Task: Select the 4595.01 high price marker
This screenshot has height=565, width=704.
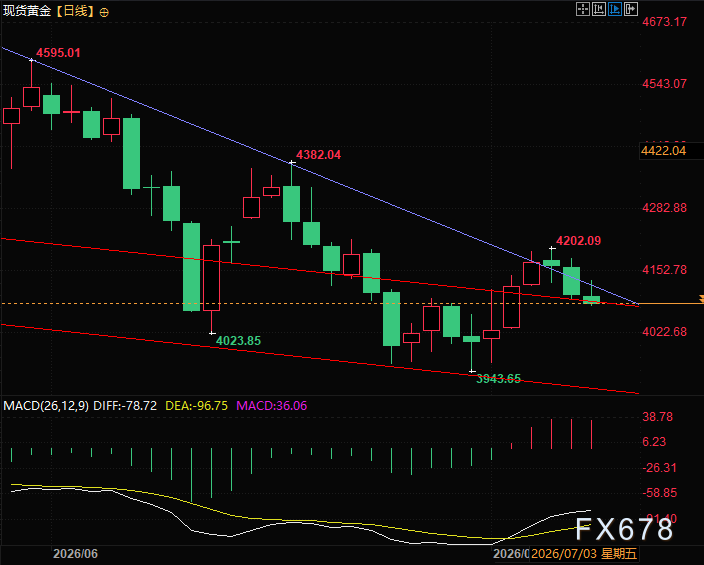Action: pyautogui.click(x=58, y=53)
